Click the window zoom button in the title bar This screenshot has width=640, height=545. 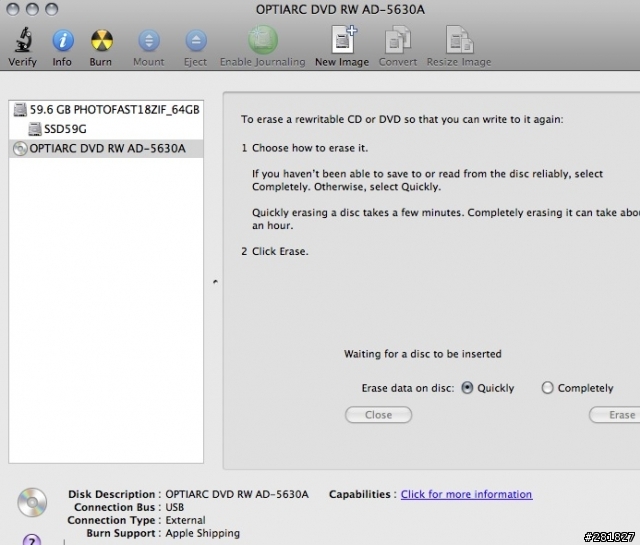tap(51, 9)
